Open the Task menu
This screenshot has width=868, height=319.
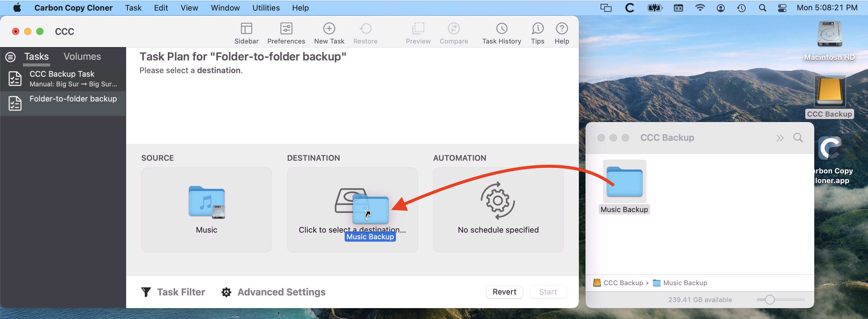(133, 8)
